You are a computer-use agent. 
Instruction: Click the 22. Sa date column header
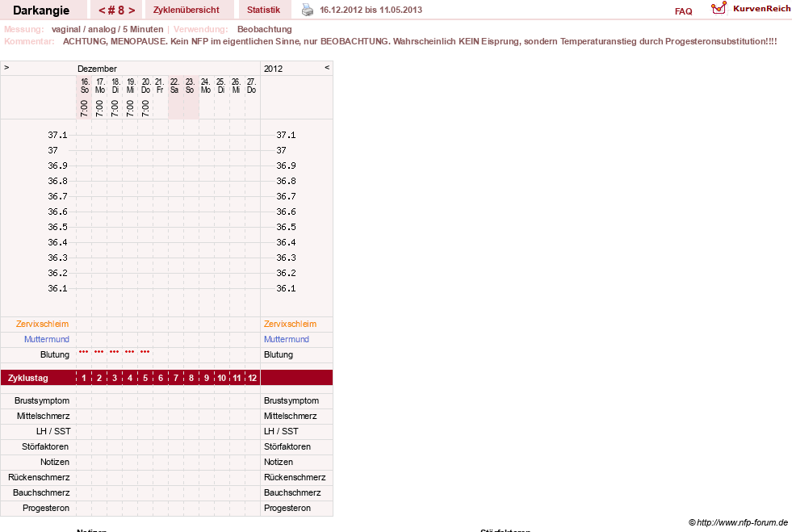click(174, 86)
